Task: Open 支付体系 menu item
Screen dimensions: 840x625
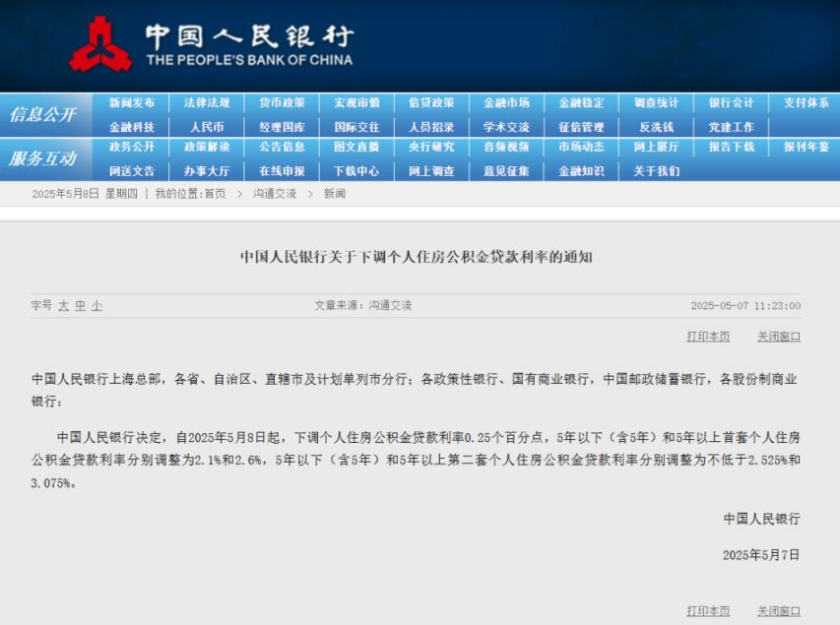Action: point(807,102)
